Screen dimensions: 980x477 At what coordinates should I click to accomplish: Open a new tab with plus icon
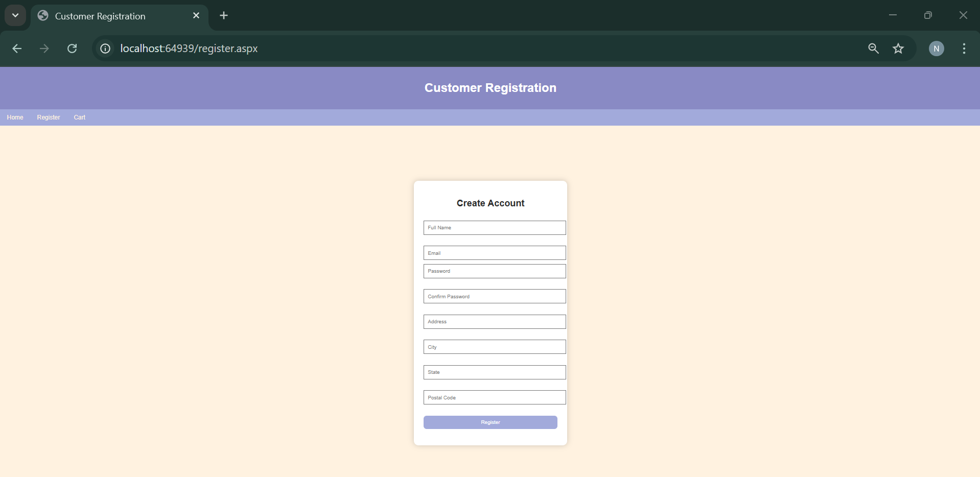pyautogui.click(x=224, y=16)
